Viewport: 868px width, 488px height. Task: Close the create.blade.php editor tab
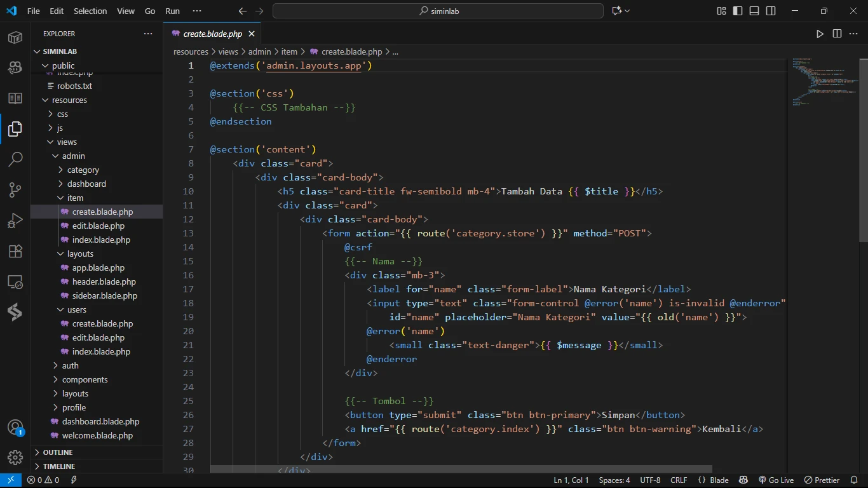(x=252, y=34)
